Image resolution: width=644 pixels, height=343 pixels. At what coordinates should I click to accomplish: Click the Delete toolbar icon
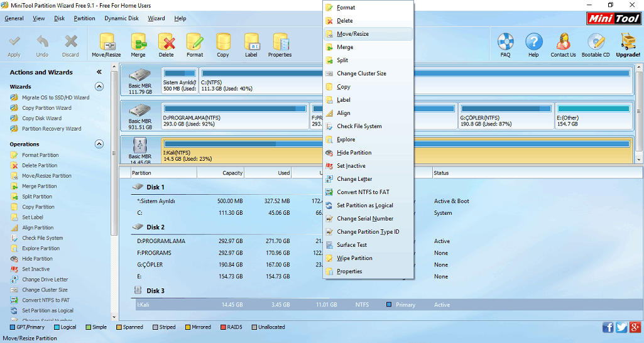166,45
